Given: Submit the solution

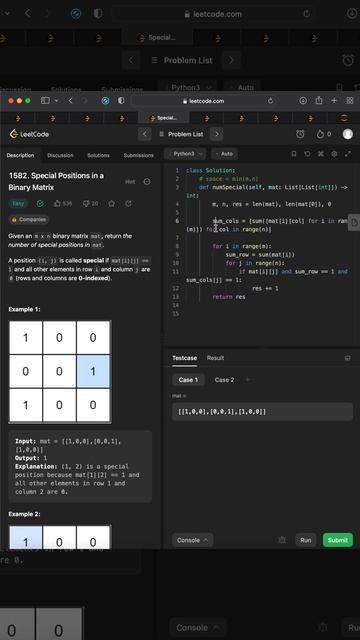Looking at the screenshot, I should 338,540.
